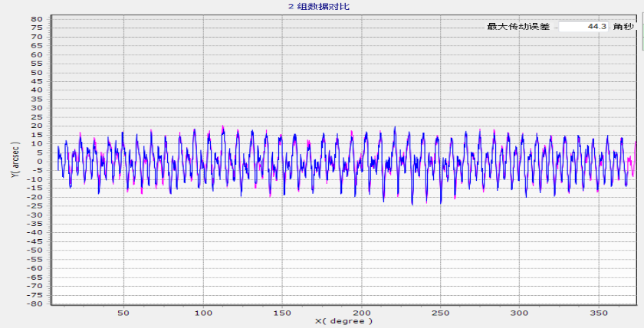Click the X( degree ) axis label
Viewport: 644px width, 328px height.
pos(343,320)
